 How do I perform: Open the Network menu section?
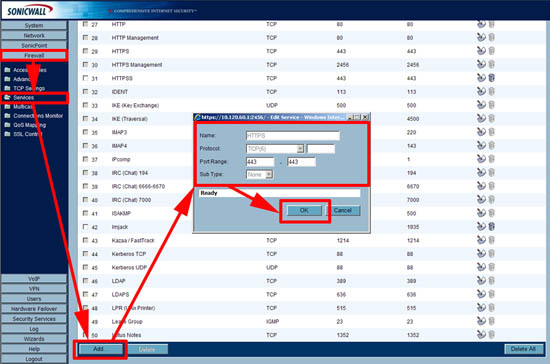coord(34,35)
